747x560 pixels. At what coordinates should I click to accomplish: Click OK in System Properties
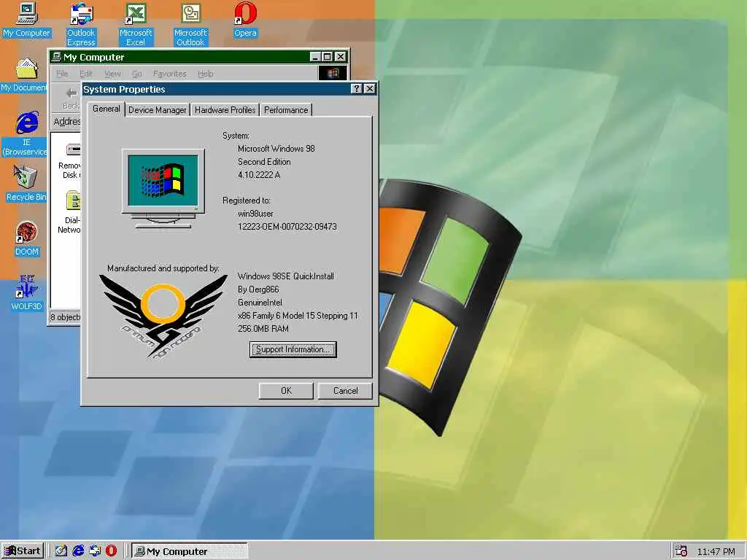pyautogui.click(x=286, y=391)
